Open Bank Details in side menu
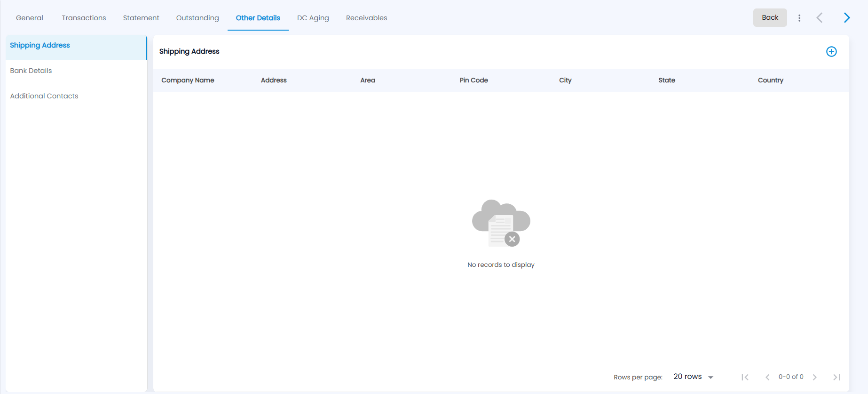The width and height of the screenshot is (868, 394). point(76,71)
